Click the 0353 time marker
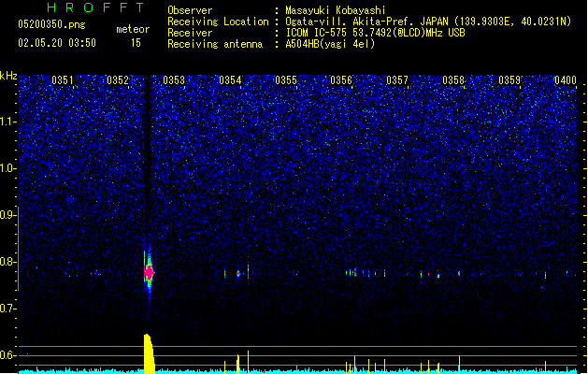 [x=174, y=80]
